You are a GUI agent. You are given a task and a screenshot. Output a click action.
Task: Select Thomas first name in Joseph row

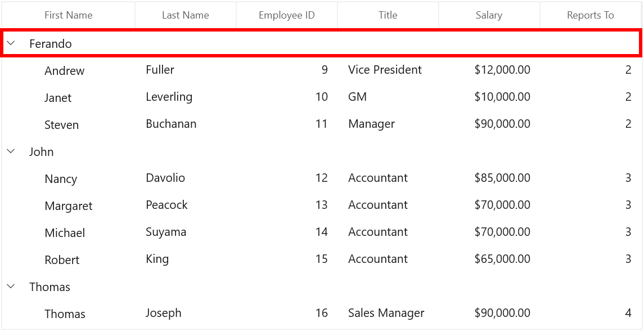(65, 314)
